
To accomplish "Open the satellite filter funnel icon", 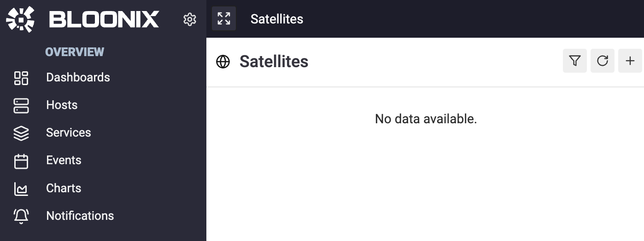I will [x=575, y=61].
